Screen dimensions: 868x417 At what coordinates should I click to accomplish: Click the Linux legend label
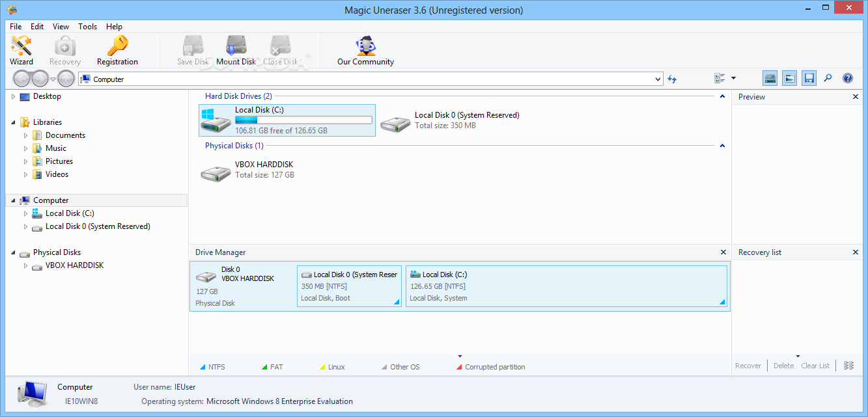click(x=337, y=367)
